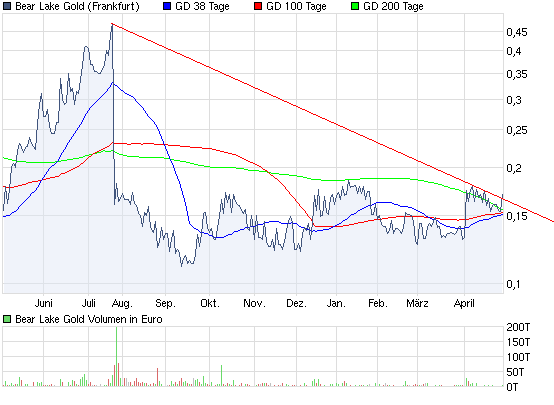
Task: Click the 0,35 price axis value
Action: coord(517,74)
